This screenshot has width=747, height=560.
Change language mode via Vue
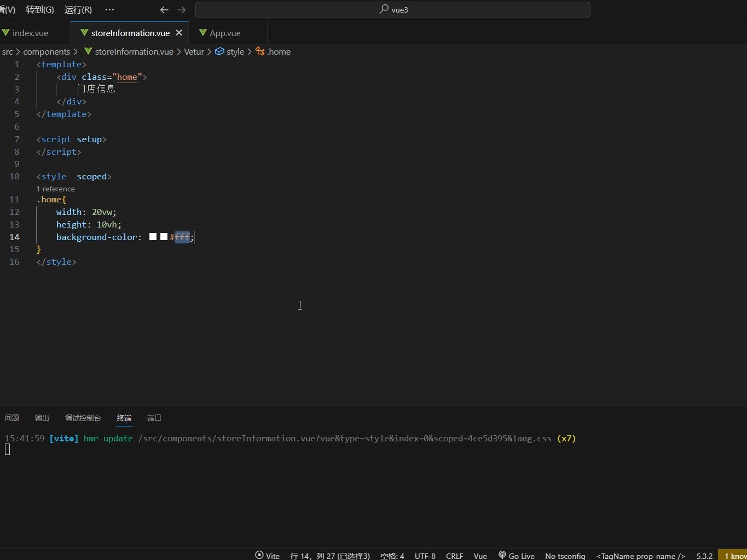pos(480,556)
